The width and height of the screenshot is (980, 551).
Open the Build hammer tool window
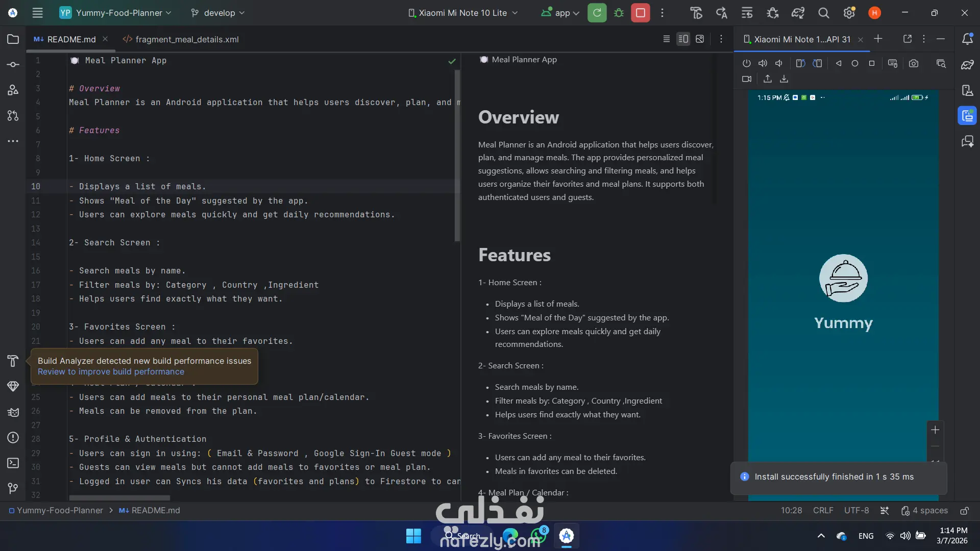coord(13,361)
